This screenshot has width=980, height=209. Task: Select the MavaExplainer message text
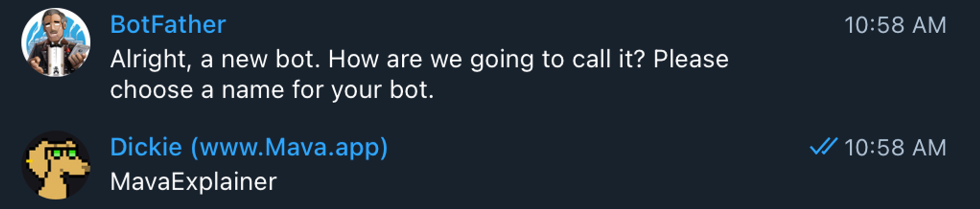point(193,182)
